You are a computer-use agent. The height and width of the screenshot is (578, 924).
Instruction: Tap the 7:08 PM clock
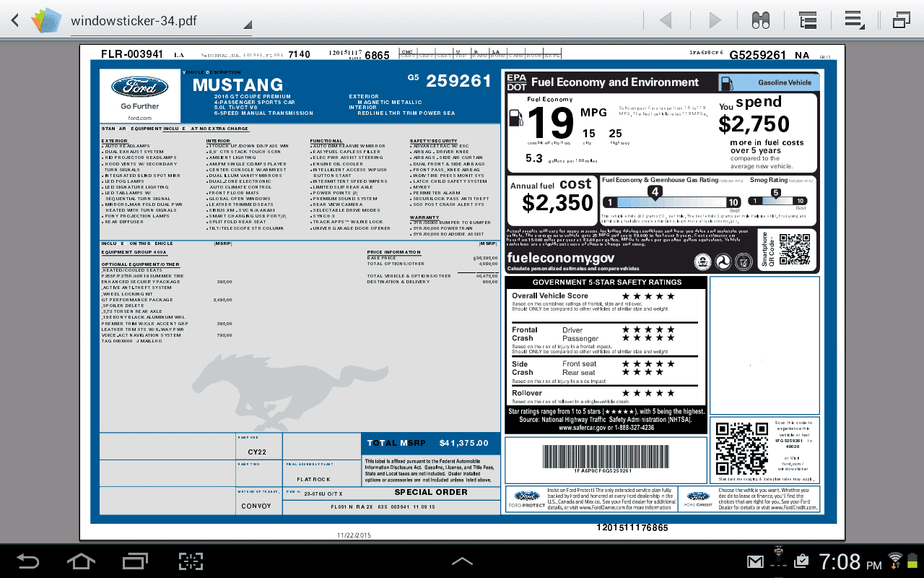850,561
